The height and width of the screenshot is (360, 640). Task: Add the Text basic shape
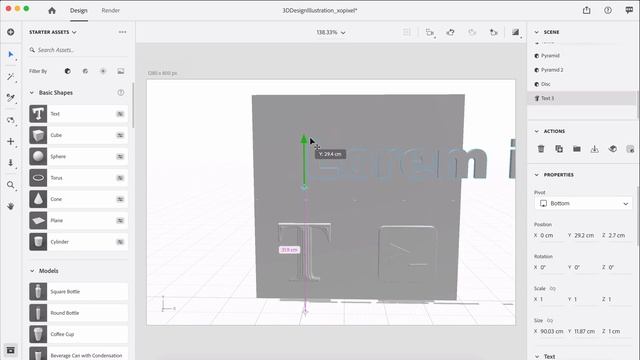[x=78, y=114]
